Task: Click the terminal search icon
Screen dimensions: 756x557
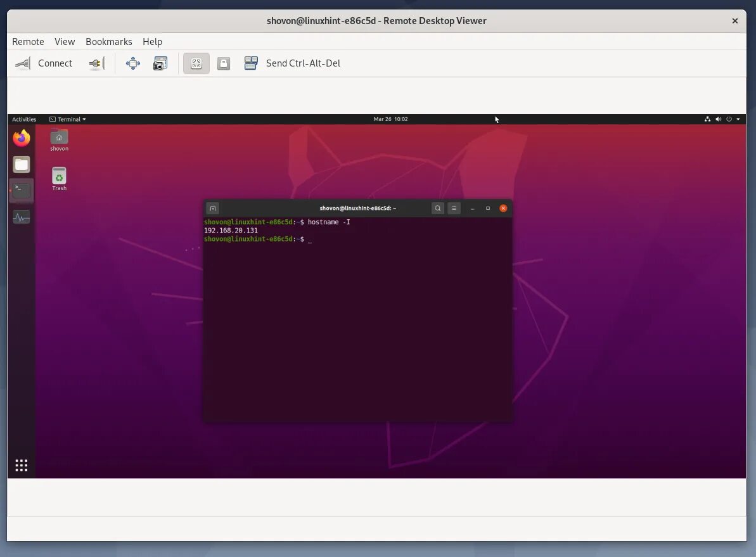Action: point(438,208)
